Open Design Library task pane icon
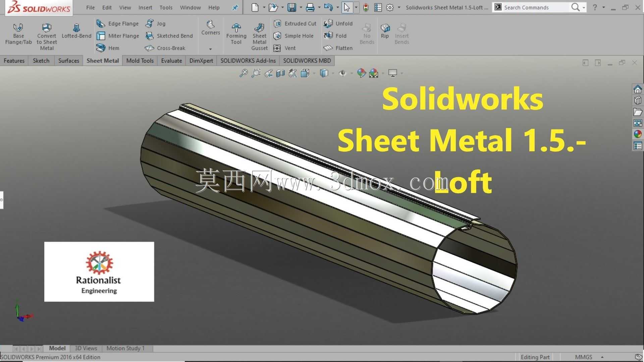The image size is (644, 362). (638, 100)
